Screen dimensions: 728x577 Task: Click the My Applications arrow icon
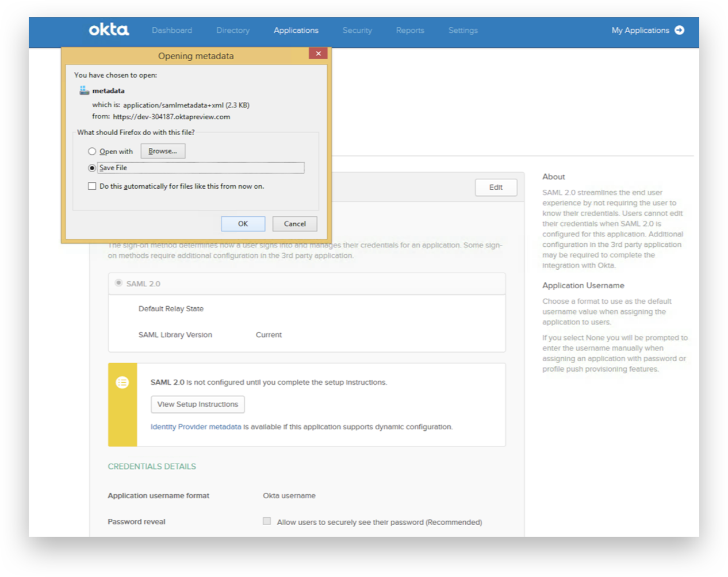tap(680, 30)
